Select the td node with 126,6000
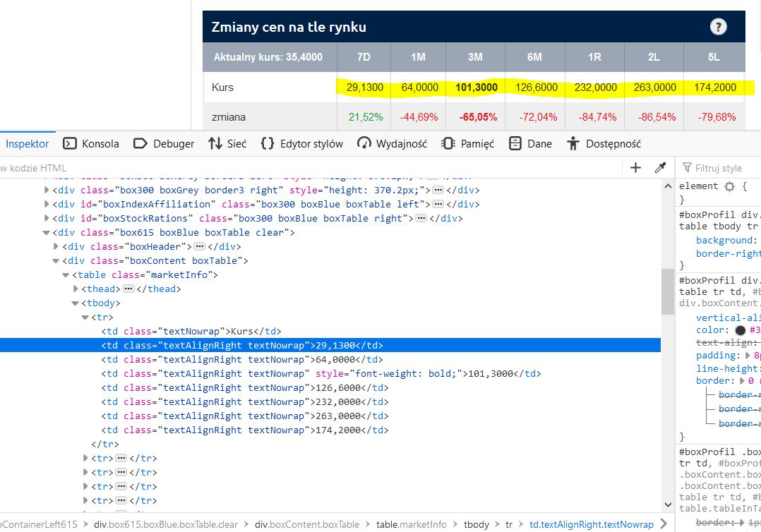The height and width of the screenshot is (532, 761). tap(245, 387)
